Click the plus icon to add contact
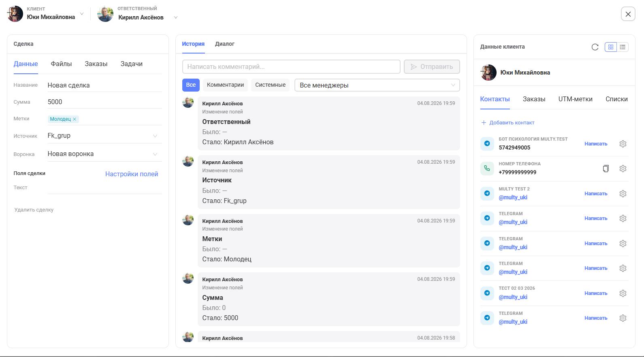Screen dimensions: 644x357 pyautogui.click(x=484, y=123)
